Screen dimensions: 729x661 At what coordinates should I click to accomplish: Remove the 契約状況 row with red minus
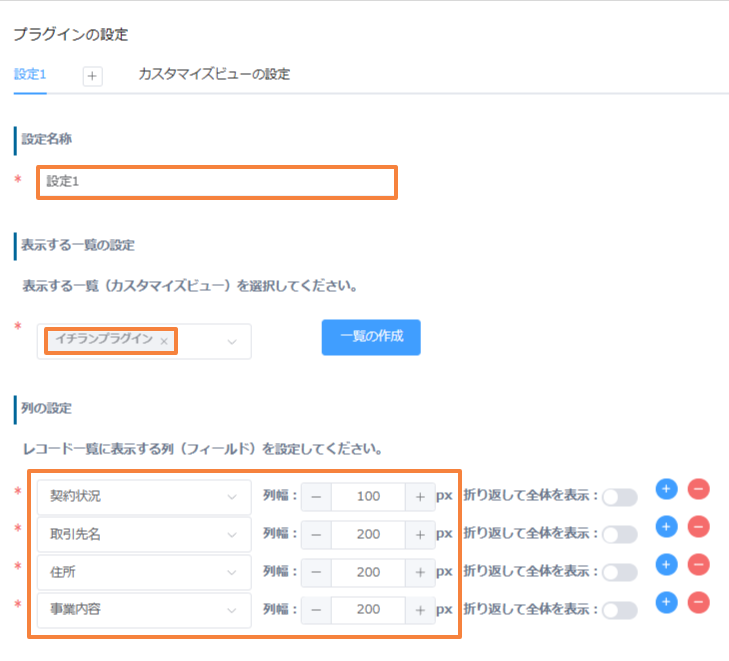click(x=698, y=489)
